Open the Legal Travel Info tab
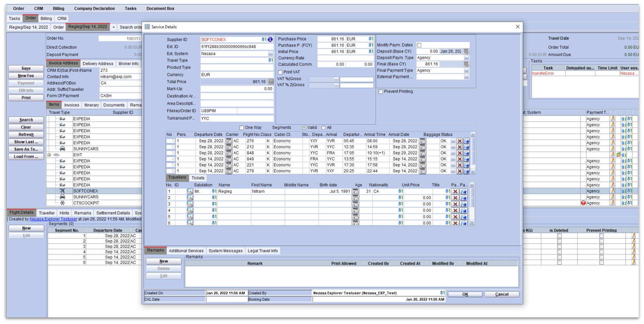This screenshot has height=324, width=644. pyautogui.click(x=263, y=251)
